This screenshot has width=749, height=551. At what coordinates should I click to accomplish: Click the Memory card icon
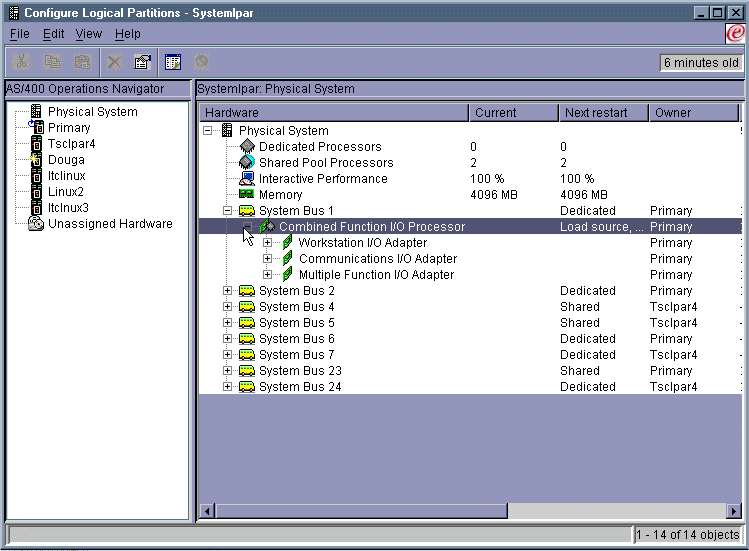[247, 194]
